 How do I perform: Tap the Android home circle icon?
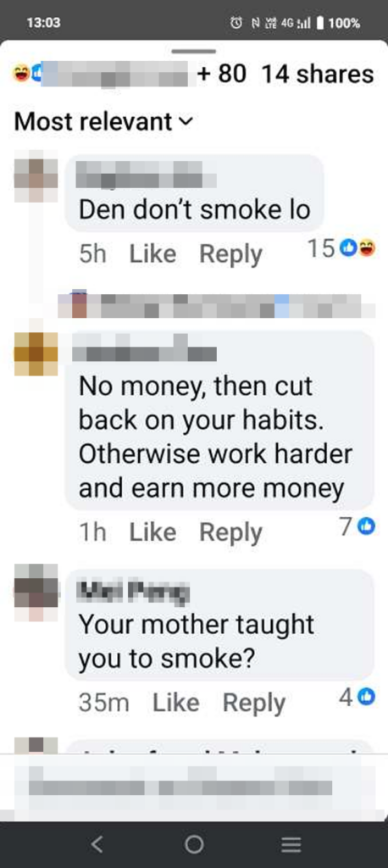point(194,844)
